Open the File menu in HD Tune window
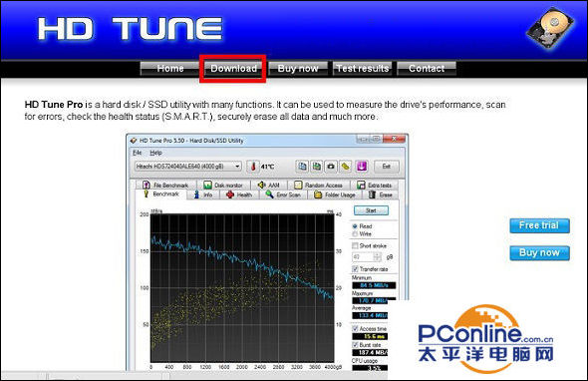Image resolution: width=588 pixels, height=381 pixels. 138,153
